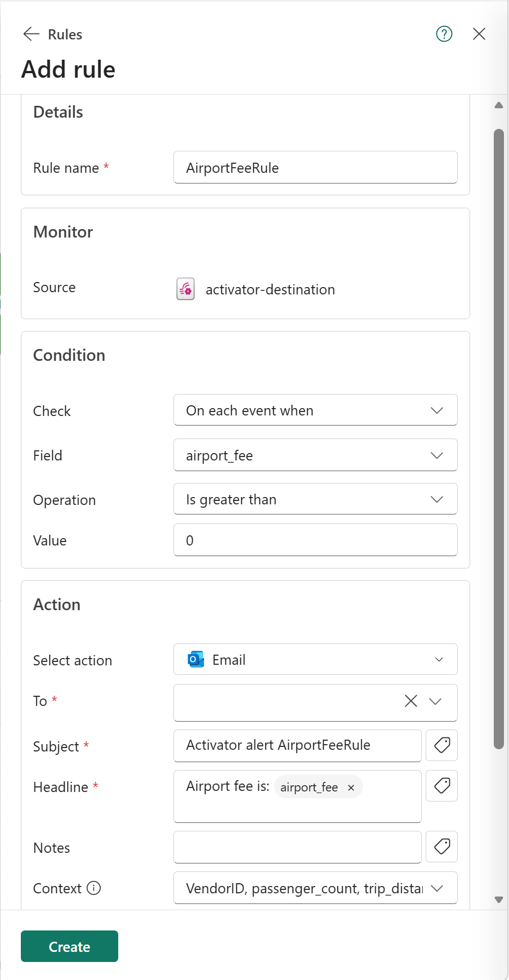Screen dimensions: 509x980
Task: Expand the Operation dropdown
Action: tap(315, 499)
